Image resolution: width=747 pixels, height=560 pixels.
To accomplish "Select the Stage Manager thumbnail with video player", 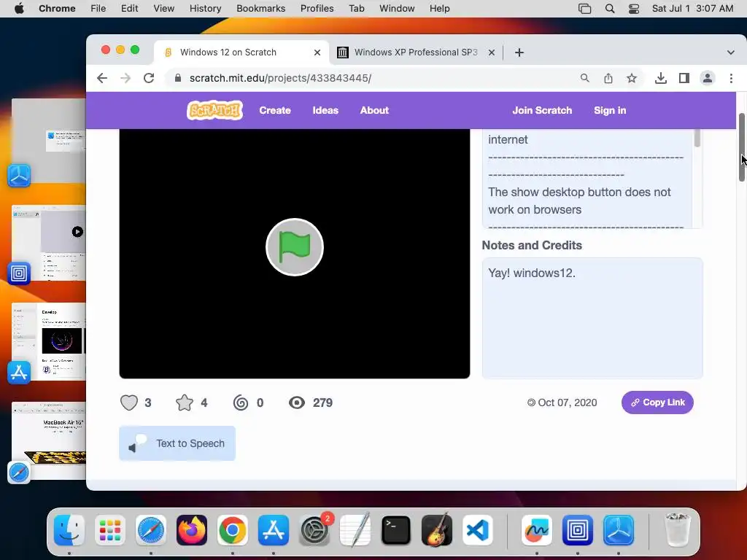I will click(49, 243).
